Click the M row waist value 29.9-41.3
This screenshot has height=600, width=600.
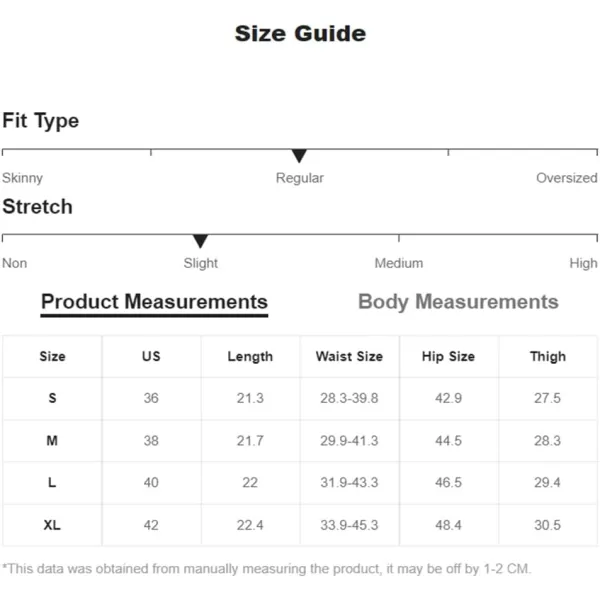[349, 441]
